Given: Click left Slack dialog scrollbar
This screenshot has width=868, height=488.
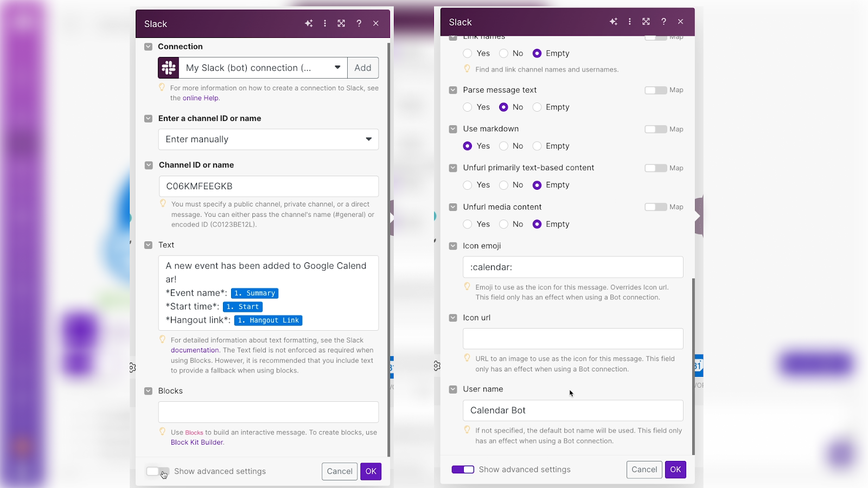Looking at the screenshot, I should pos(388,249).
